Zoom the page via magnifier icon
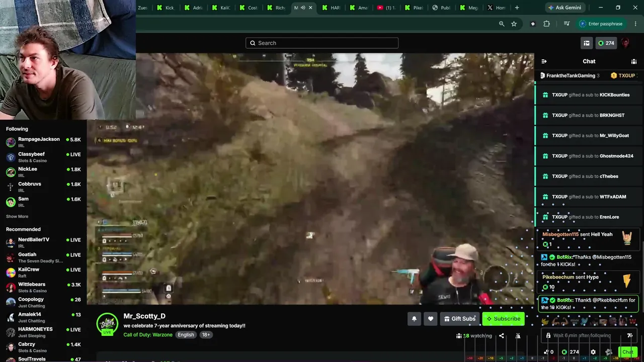The height and width of the screenshot is (362, 644). click(x=502, y=24)
